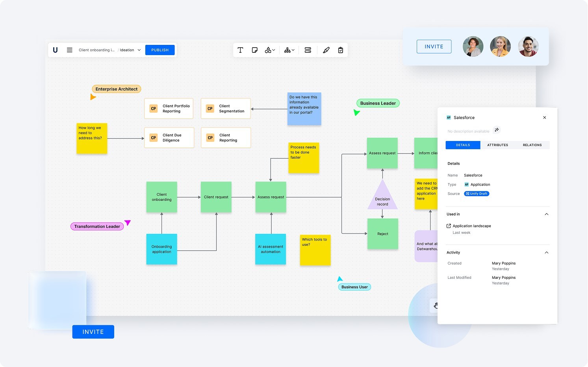Click the AI sparkle icon next to description

click(x=497, y=130)
